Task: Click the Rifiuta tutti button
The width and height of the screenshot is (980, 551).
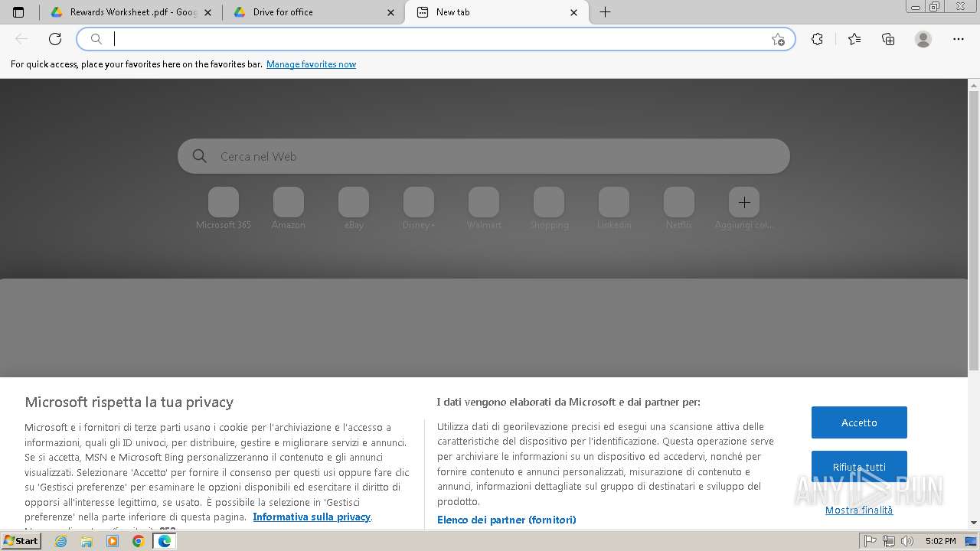Action: (x=859, y=467)
